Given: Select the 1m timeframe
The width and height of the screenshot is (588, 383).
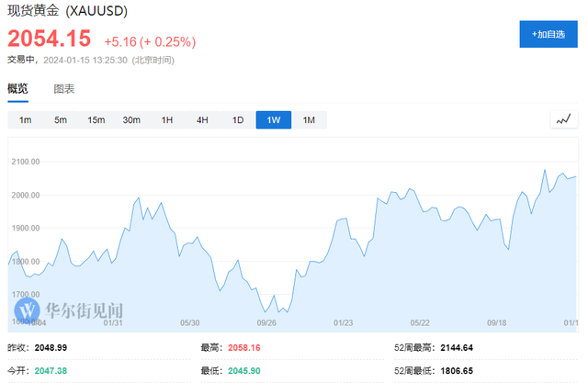Looking at the screenshot, I should click(x=26, y=120).
